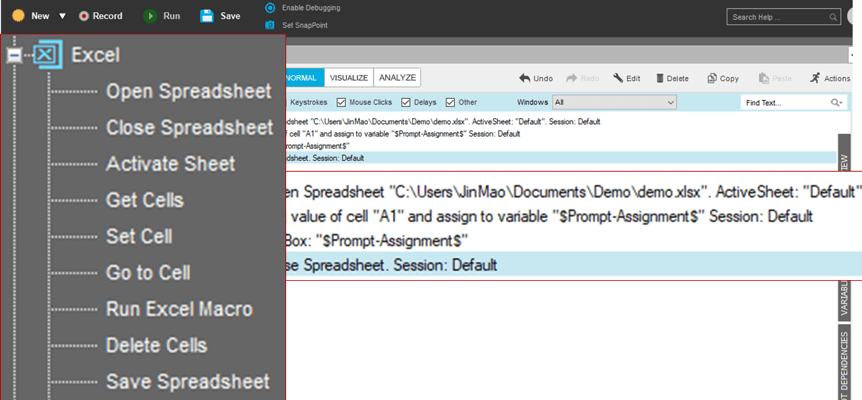Run the current task
This screenshot has height=400, width=862.
point(162,16)
